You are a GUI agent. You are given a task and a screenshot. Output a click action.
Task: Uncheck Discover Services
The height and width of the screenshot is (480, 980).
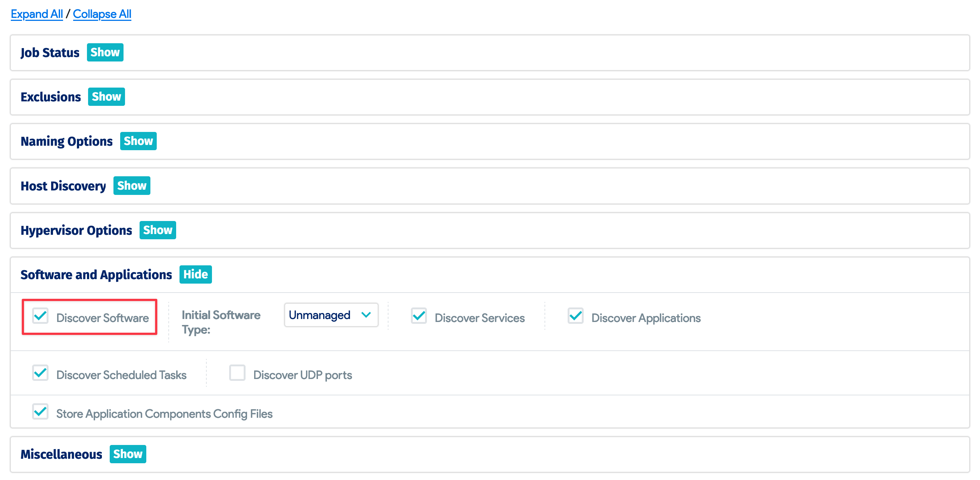419,316
